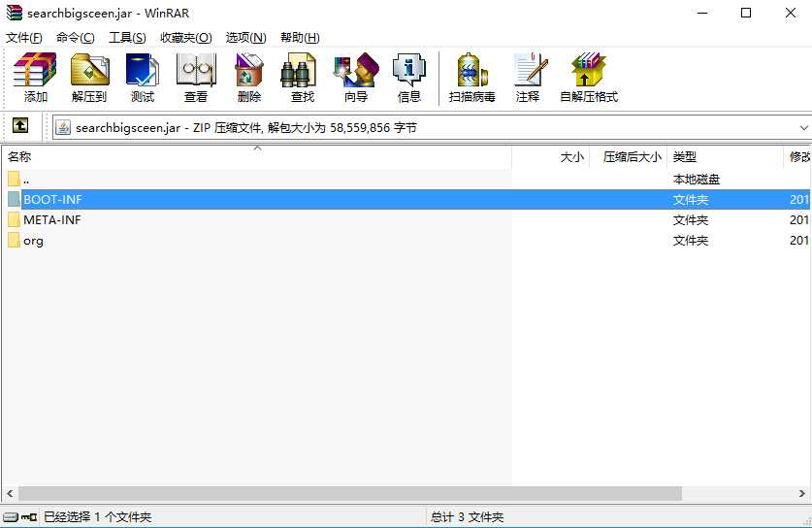This screenshot has height=528, width=812.
Task: Click the org folder icon
Action: click(14, 241)
